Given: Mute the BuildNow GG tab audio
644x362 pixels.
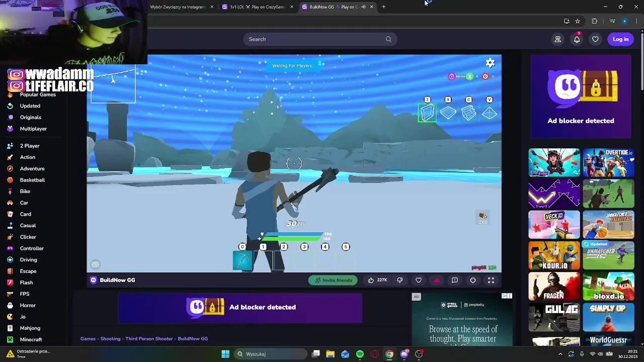Looking at the screenshot, I should [x=363, y=7].
